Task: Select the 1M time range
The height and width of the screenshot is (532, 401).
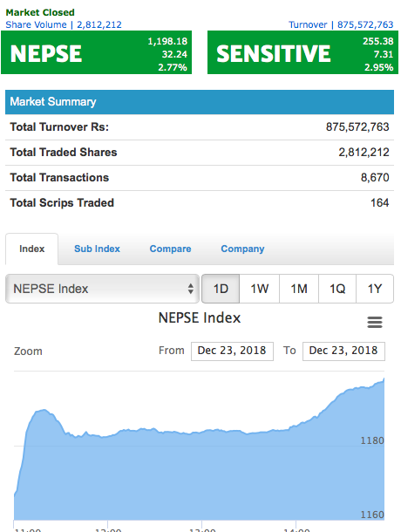Action: [x=299, y=289]
